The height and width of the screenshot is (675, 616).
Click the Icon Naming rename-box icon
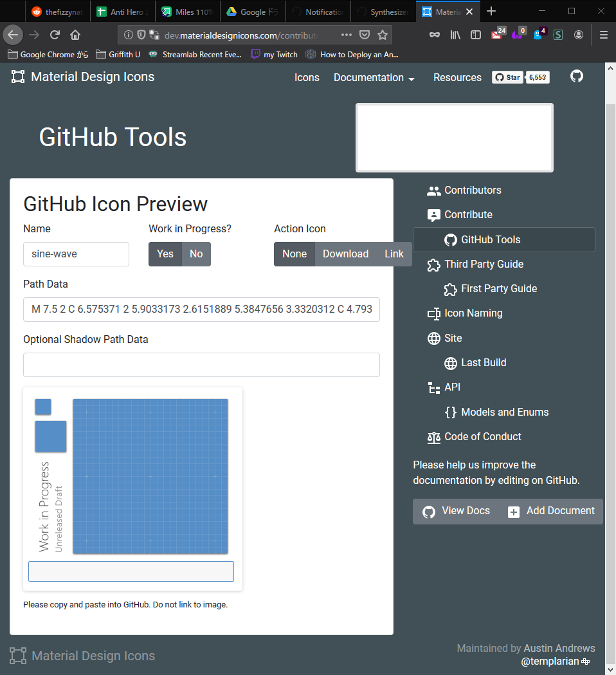[x=433, y=314]
